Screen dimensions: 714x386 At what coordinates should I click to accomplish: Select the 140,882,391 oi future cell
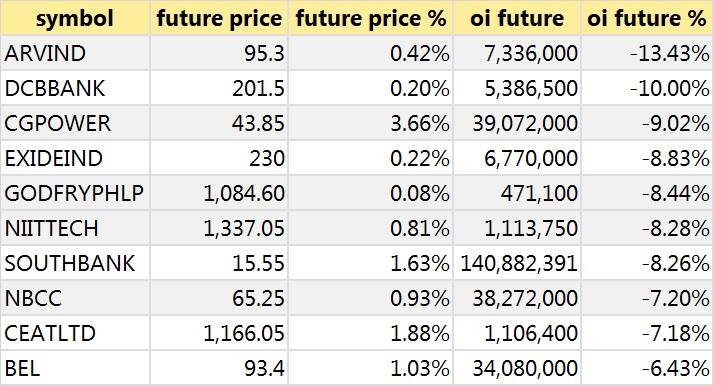(517, 264)
